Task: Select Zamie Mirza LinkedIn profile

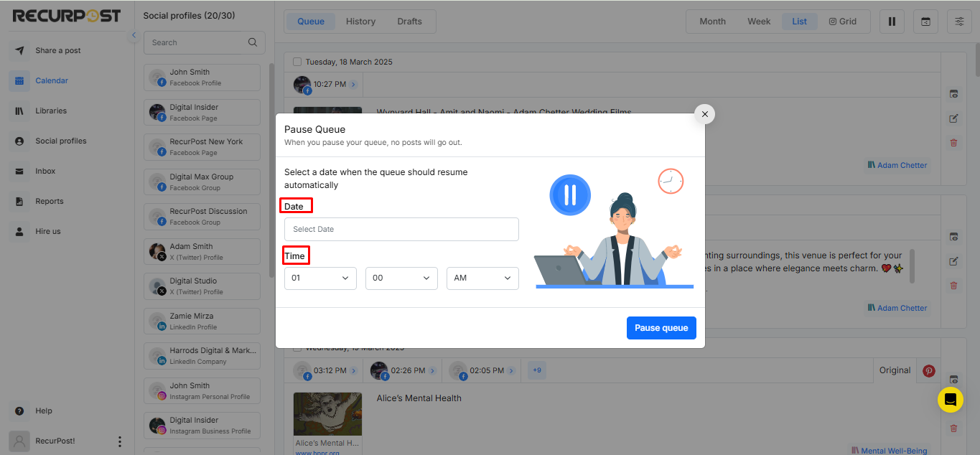Action: (x=202, y=322)
